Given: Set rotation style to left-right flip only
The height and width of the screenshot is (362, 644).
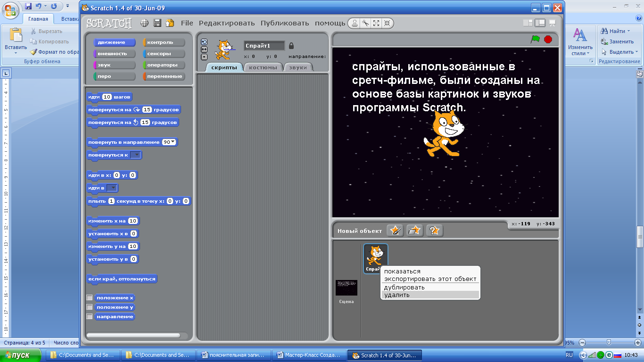Looking at the screenshot, I should pos(204,49).
